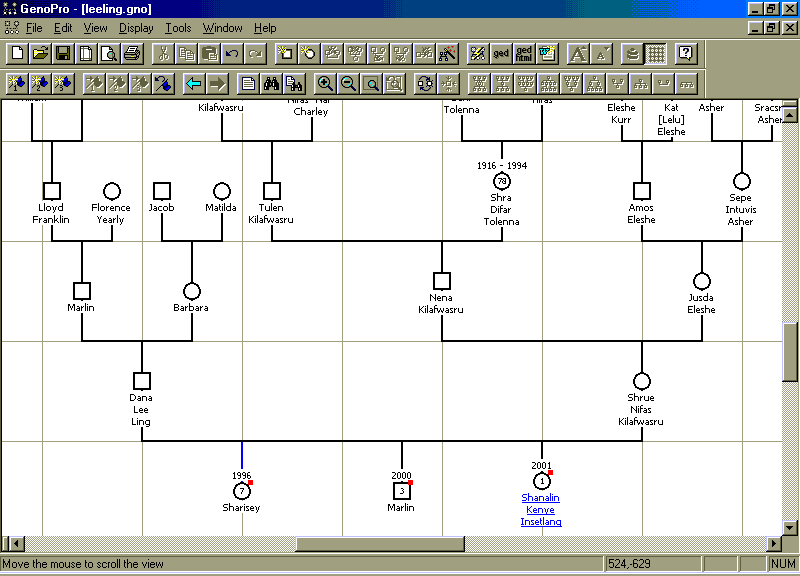The width and height of the screenshot is (800, 576).
Task: Click the Paste clipboard icon
Action: (210, 54)
